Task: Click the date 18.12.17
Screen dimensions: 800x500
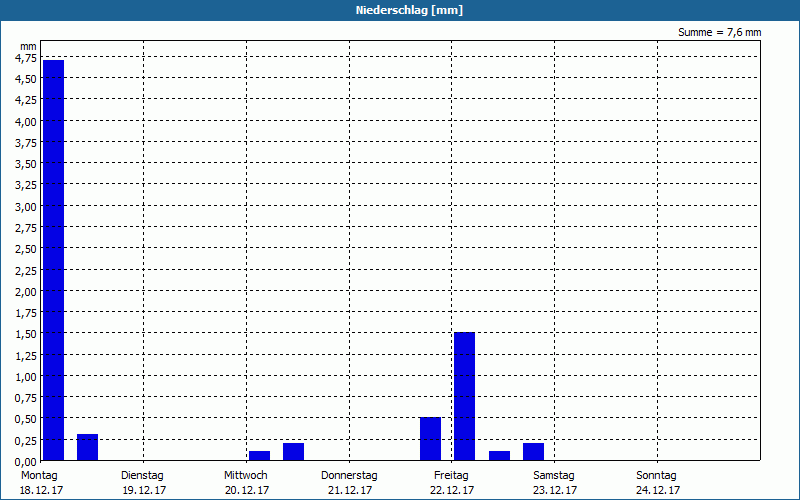Action: point(41,490)
